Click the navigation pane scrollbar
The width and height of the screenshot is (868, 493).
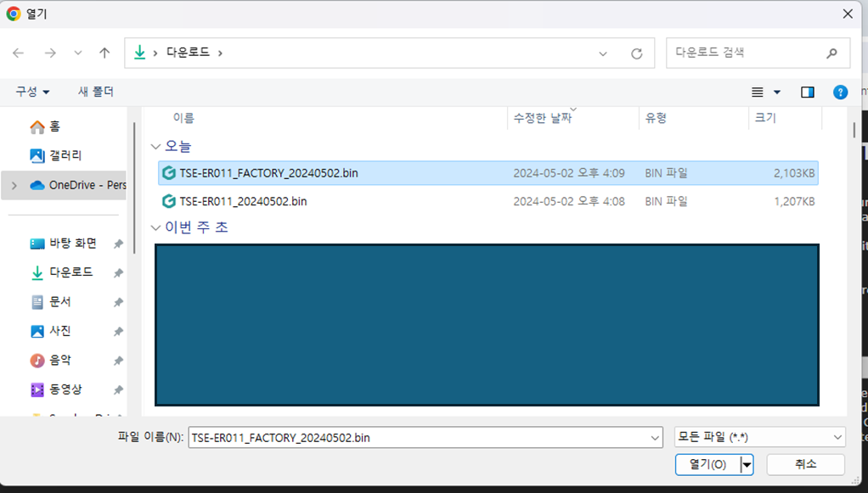(x=134, y=188)
